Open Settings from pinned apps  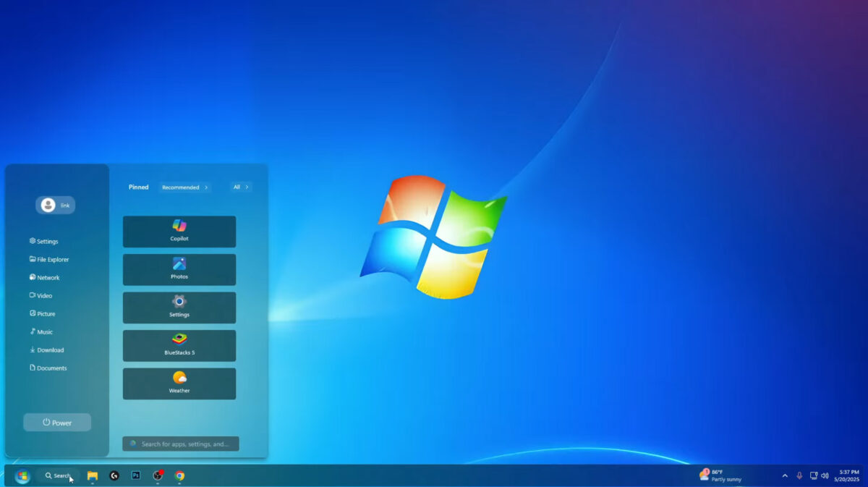tap(179, 307)
